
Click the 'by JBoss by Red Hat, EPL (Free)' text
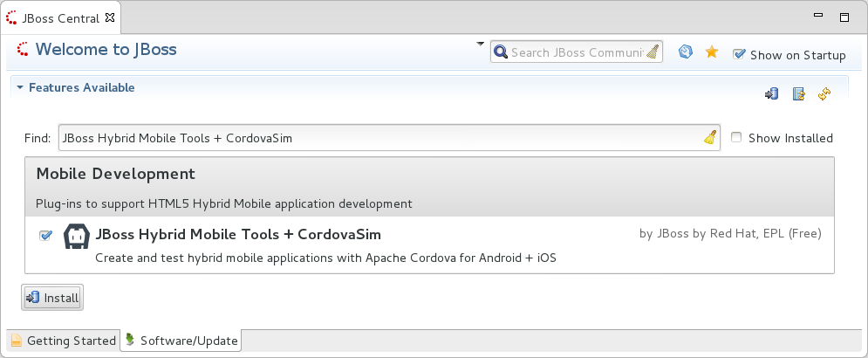tap(730, 234)
